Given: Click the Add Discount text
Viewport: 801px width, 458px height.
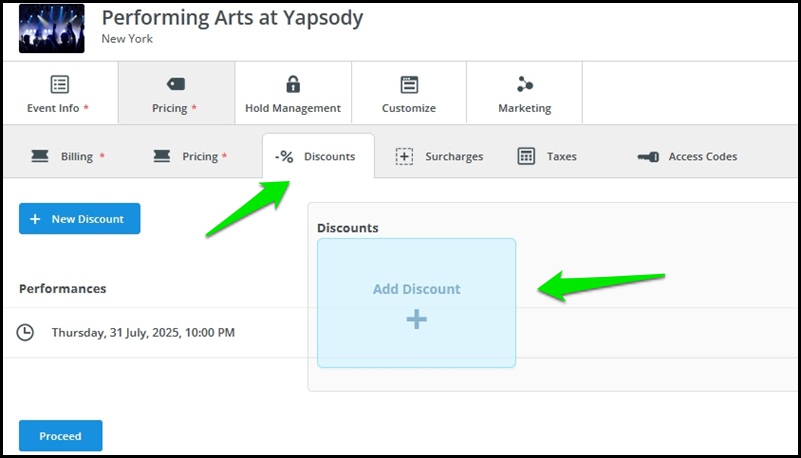Looking at the screenshot, I should tap(416, 289).
